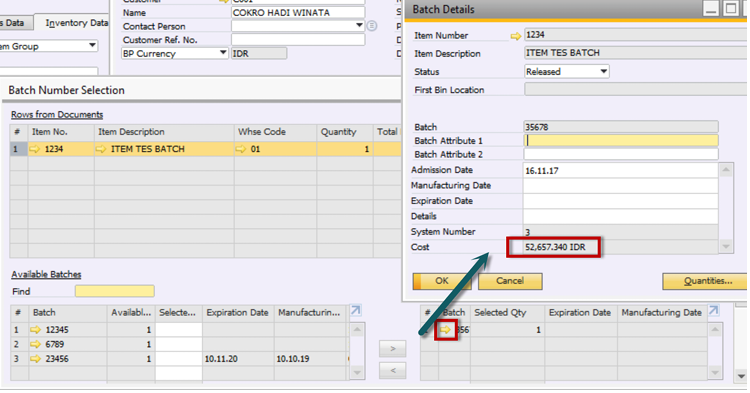Click link arrow next to Item Number 1234 in Batch Details

pyautogui.click(x=515, y=36)
